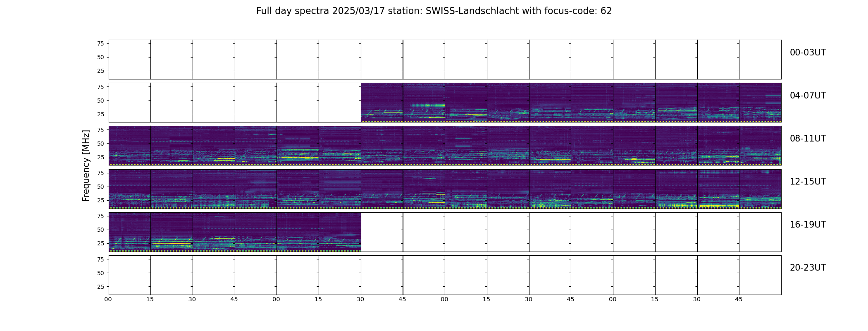Click the 50 tick label of the 16-19UT row

coord(100,230)
